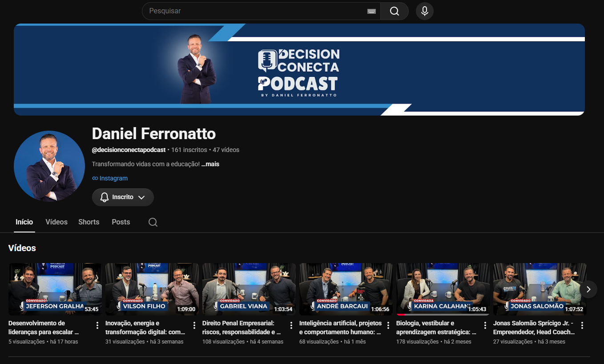Select the Início tab
The width and height of the screenshot is (604, 364).
tap(24, 222)
